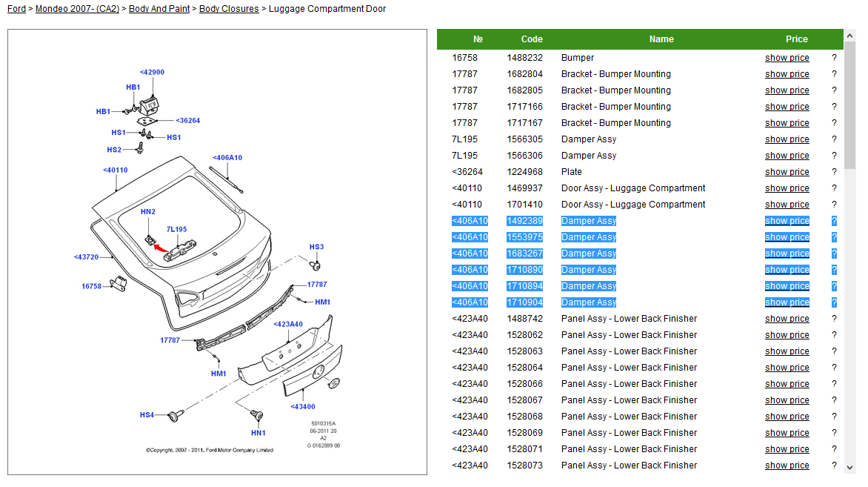Select the <42900> callout in the diagram
The image size is (868, 487).
[x=152, y=73]
